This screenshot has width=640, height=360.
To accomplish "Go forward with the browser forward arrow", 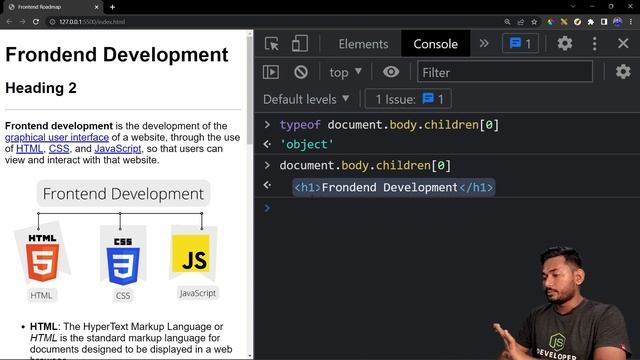I will [x=22, y=22].
